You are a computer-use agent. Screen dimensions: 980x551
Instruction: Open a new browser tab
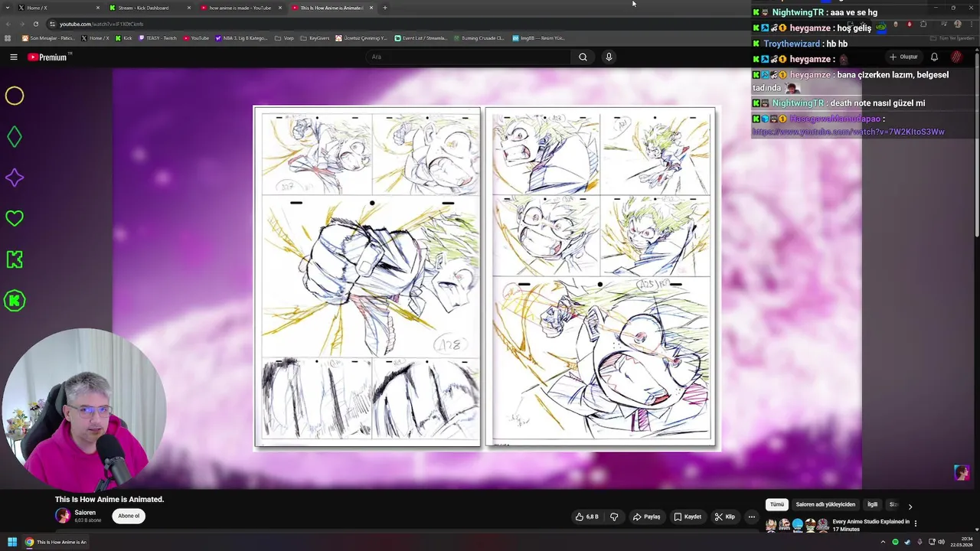point(385,8)
